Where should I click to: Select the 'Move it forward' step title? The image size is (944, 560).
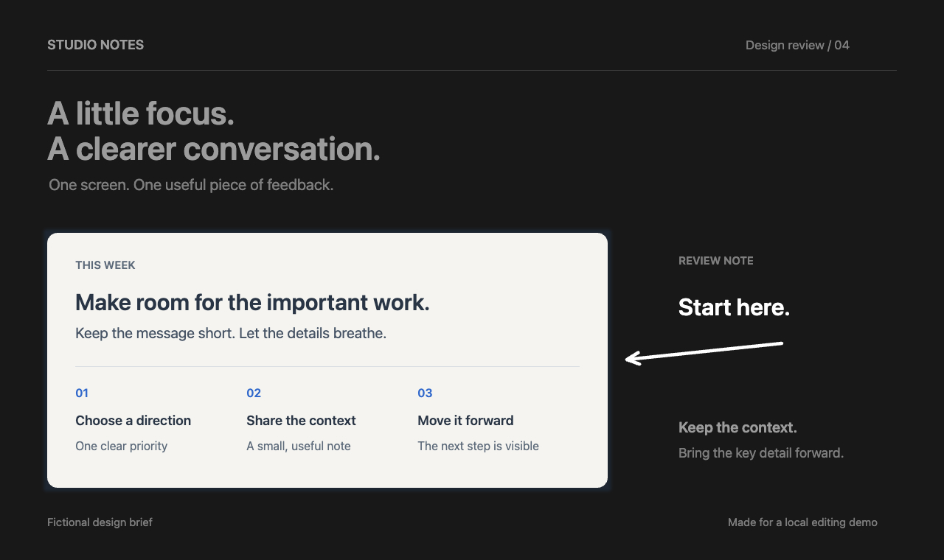tap(465, 421)
